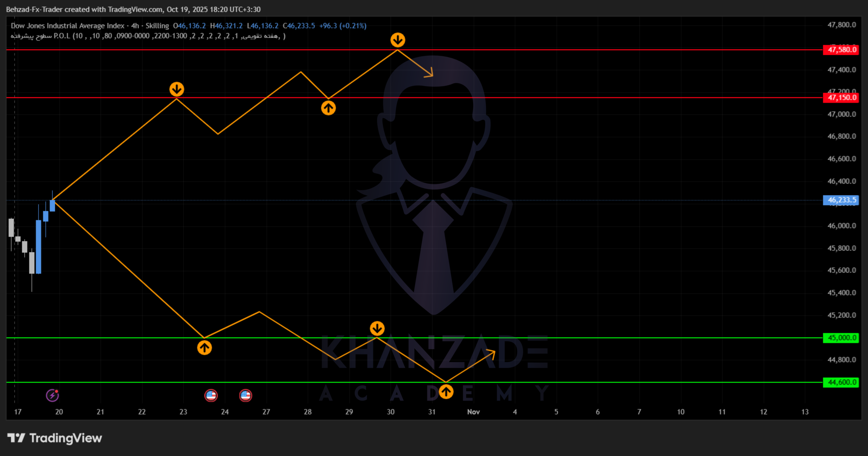Viewport: 868px width, 456px height.
Task: Click the down-arrow marker above 45,000 line
Action: click(377, 328)
